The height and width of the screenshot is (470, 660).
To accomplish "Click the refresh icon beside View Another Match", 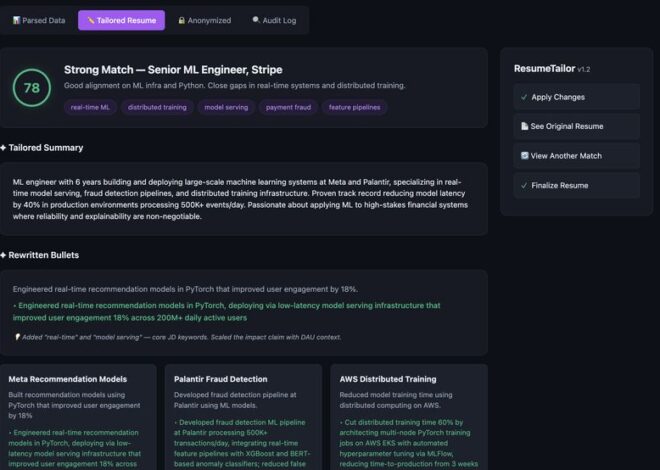I will pyautogui.click(x=524, y=156).
